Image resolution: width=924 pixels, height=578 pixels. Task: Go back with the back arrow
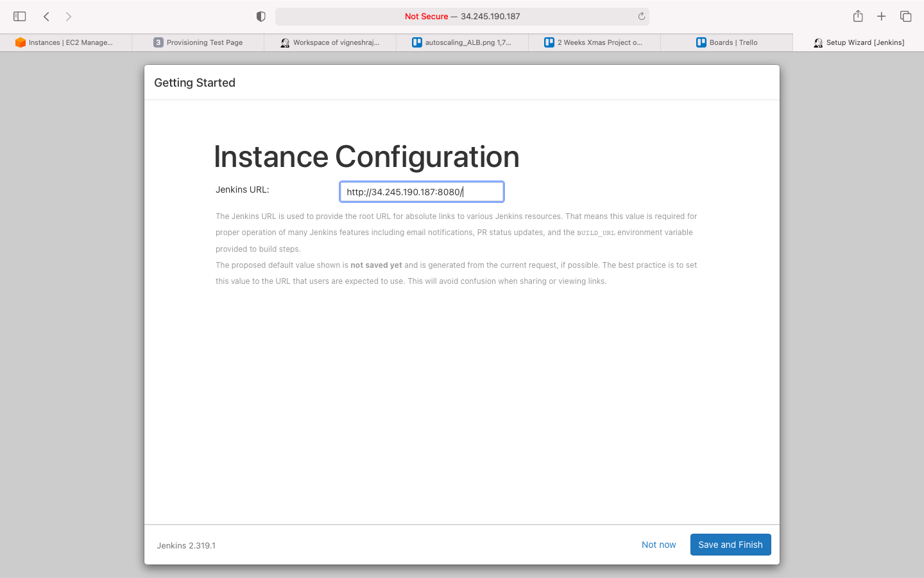(x=46, y=16)
